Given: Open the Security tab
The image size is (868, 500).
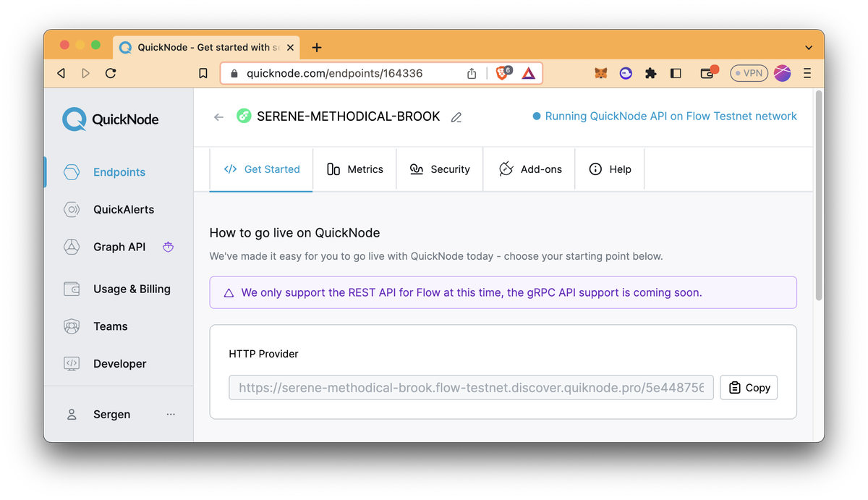Looking at the screenshot, I should click(440, 169).
